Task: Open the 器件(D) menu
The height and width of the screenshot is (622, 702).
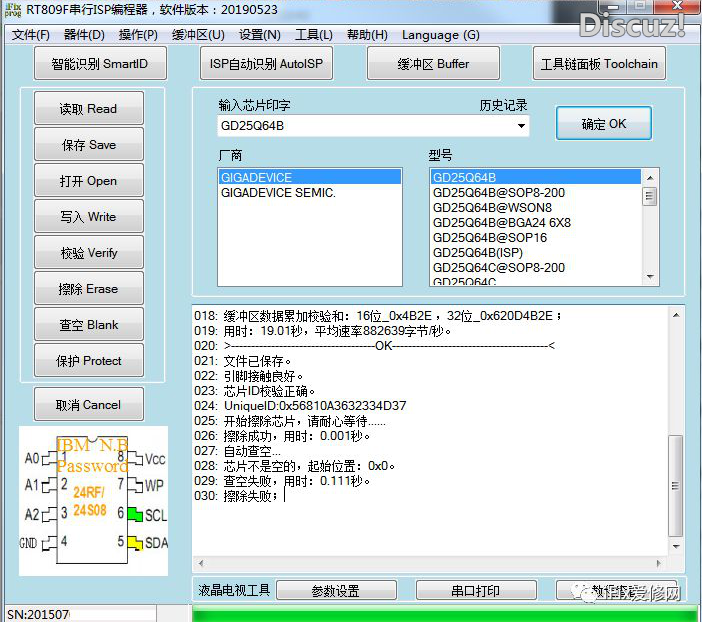Action: (84, 35)
